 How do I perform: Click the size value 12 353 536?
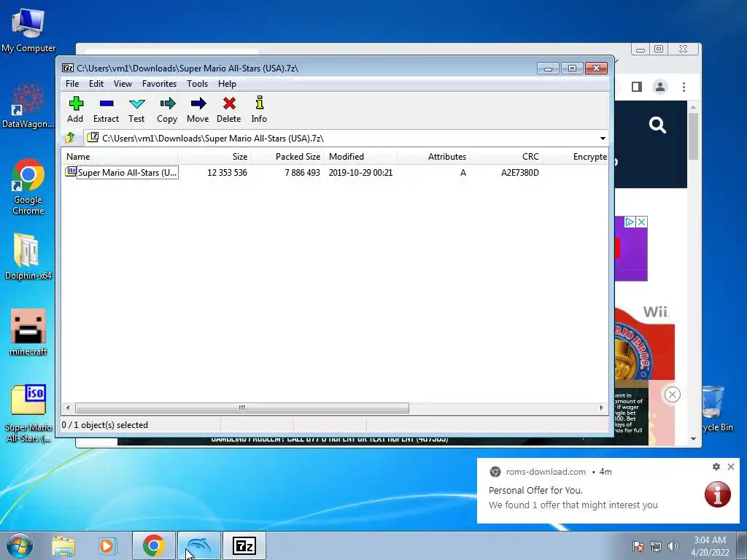tap(228, 173)
